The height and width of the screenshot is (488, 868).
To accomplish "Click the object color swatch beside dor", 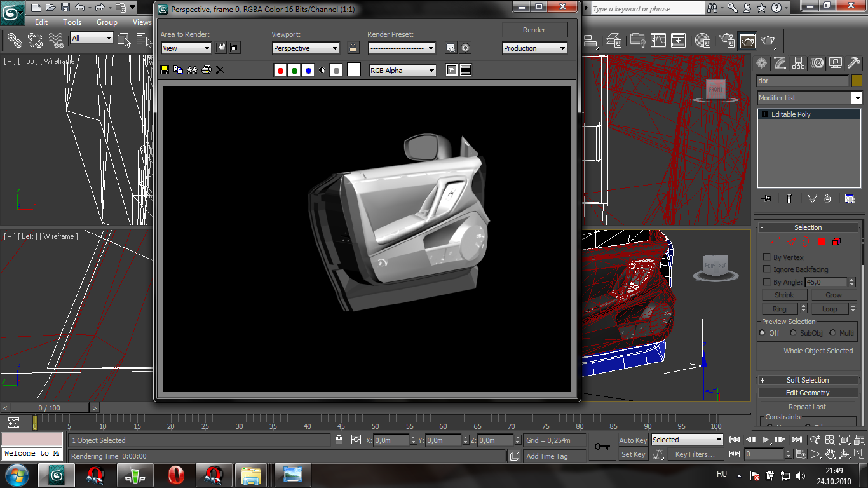I will point(857,81).
